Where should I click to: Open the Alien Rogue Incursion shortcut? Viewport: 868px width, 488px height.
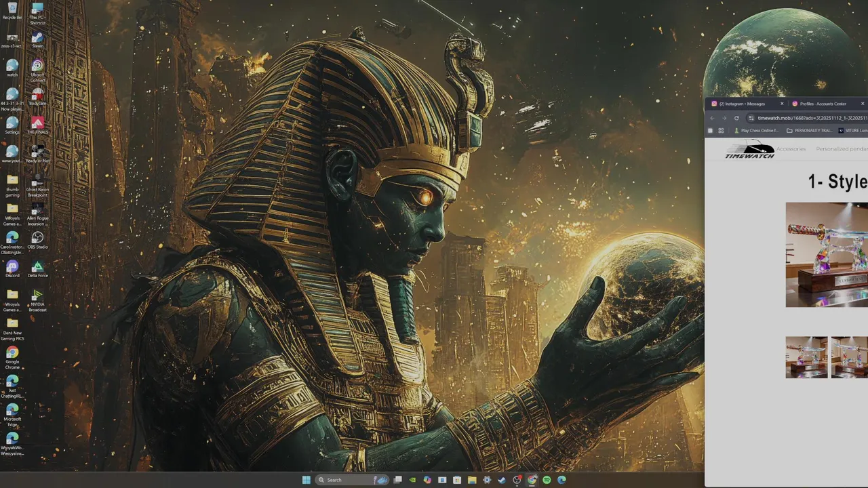click(x=37, y=214)
